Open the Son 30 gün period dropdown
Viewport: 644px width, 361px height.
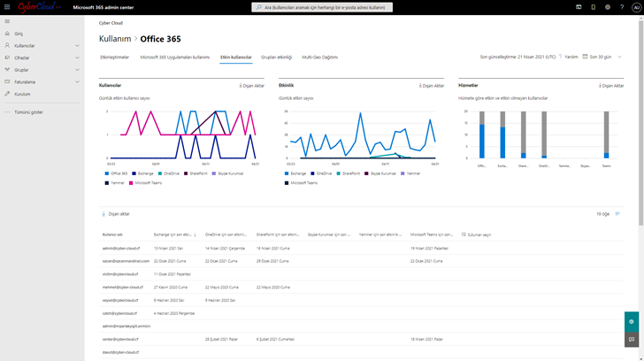[x=602, y=57]
